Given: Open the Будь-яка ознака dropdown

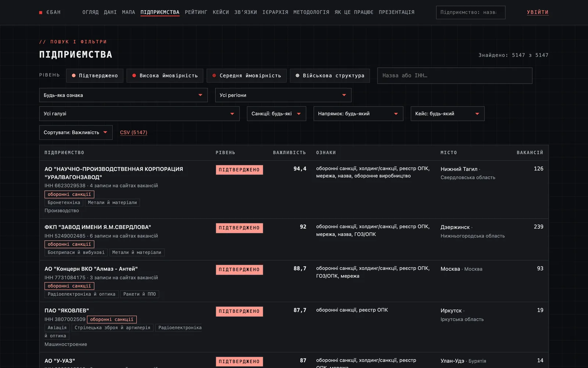Looking at the screenshot, I should (x=123, y=95).
